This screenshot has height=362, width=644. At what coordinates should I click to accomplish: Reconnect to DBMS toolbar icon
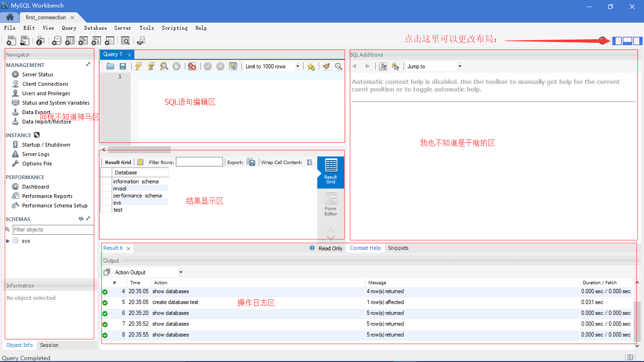(141, 41)
